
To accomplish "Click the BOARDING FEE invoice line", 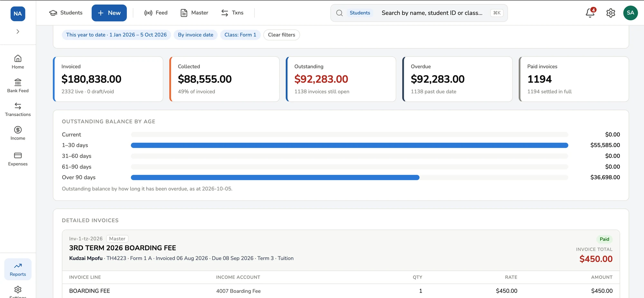I will coord(90,291).
